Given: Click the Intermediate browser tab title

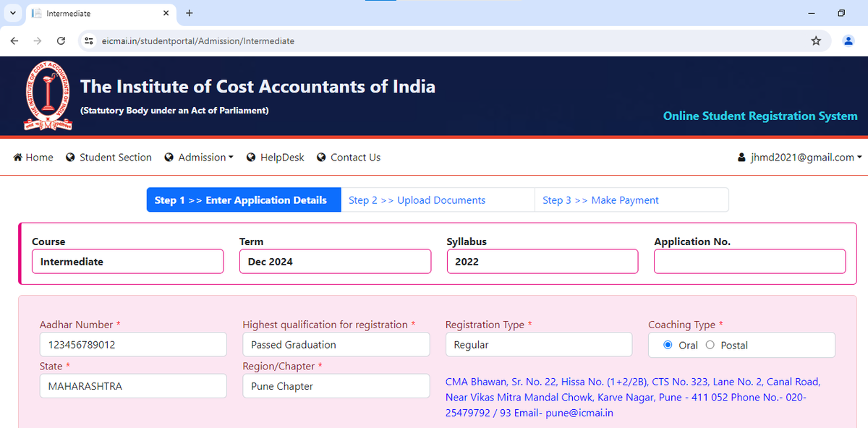Looking at the screenshot, I should (x=69, y=13).
